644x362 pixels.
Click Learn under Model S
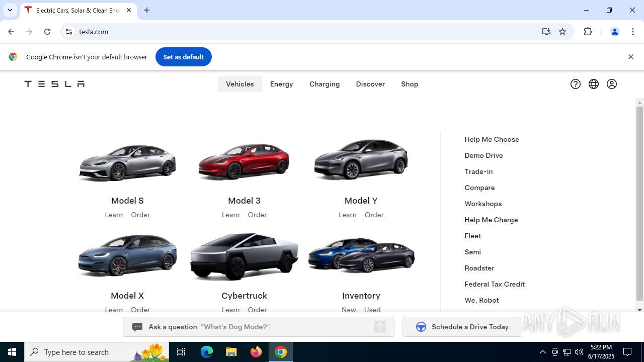point(114,215)
